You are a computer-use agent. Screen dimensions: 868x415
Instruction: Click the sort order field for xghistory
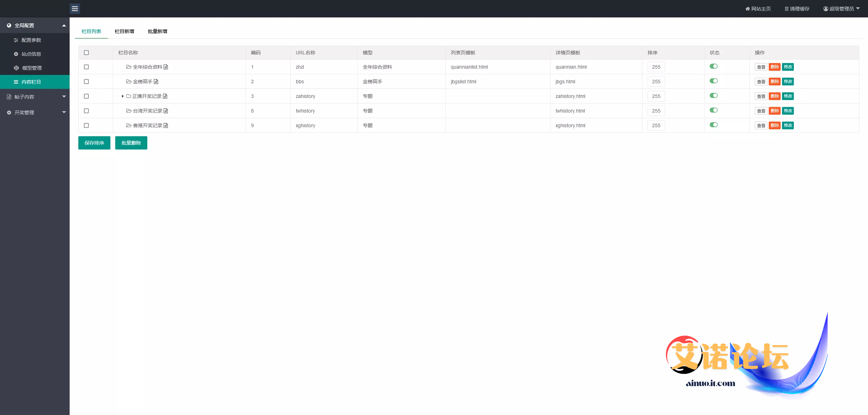point(656,125)
